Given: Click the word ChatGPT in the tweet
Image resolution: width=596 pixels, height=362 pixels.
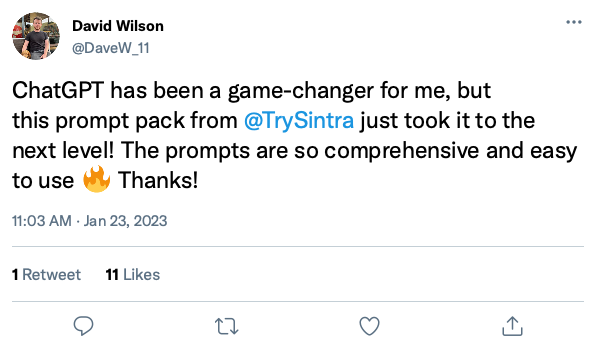Looking at the screenshot, I should [58, 90].
